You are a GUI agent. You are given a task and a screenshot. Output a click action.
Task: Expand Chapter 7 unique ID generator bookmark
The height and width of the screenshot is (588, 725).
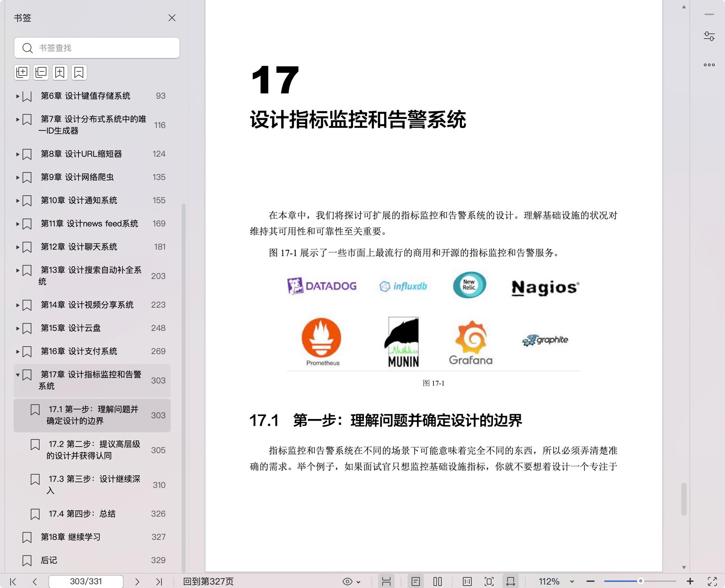18,120
